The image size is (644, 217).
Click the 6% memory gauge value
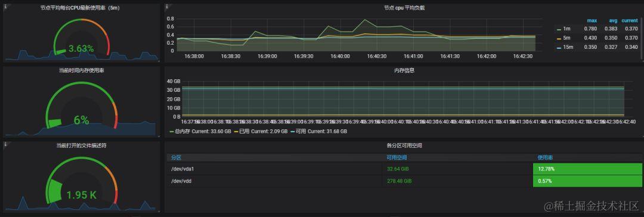(x=81, y=120)
